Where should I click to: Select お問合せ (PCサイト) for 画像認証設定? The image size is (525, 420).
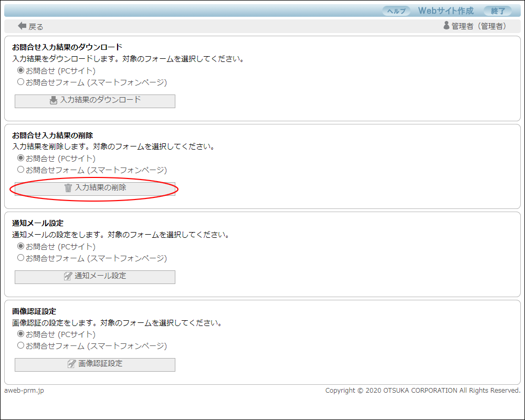pyautogui.click(x=21, y=334)
